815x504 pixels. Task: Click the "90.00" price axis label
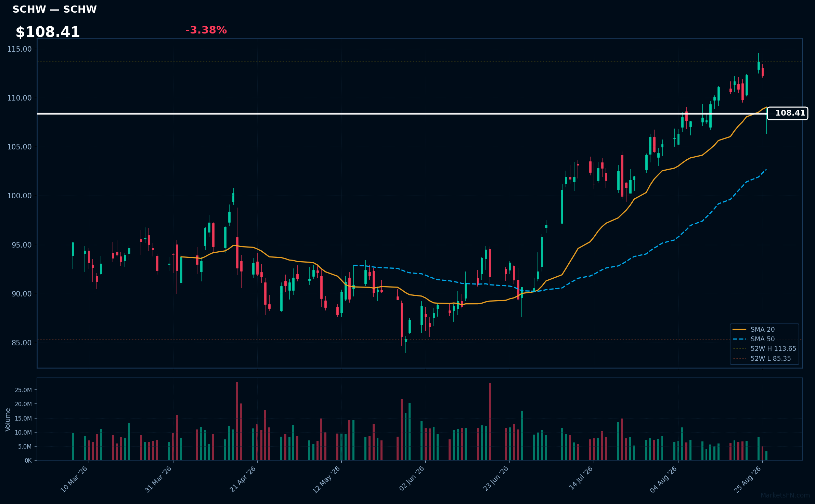point(22,294)
